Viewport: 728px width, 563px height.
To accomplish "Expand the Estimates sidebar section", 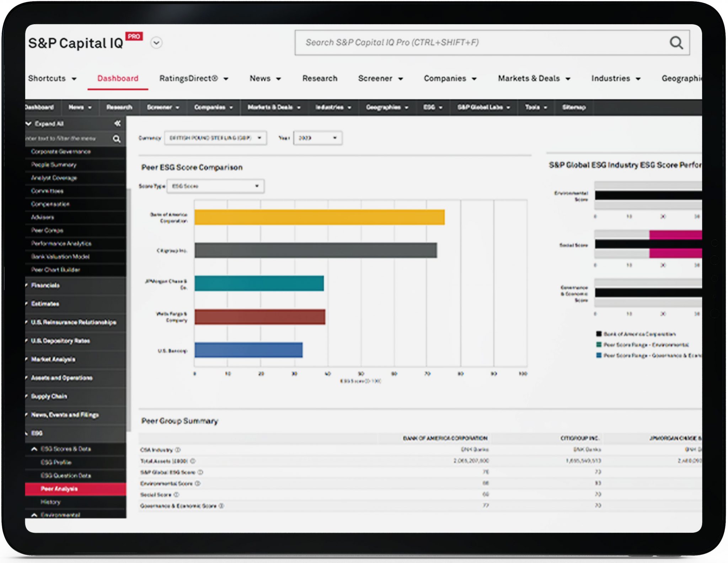I will [x=75, y=304].
